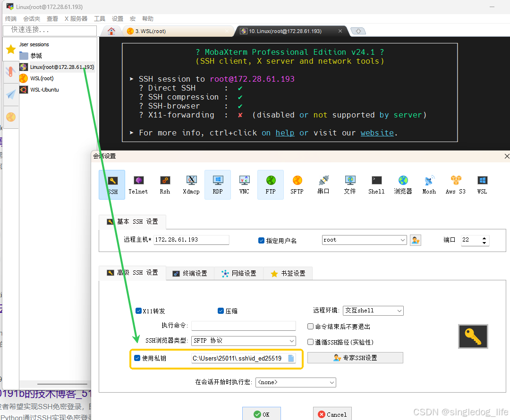The height and width of the screenshot is (420, 510).
Task: Select the WSL(root) session in sidebar
Action: [42, 78]
